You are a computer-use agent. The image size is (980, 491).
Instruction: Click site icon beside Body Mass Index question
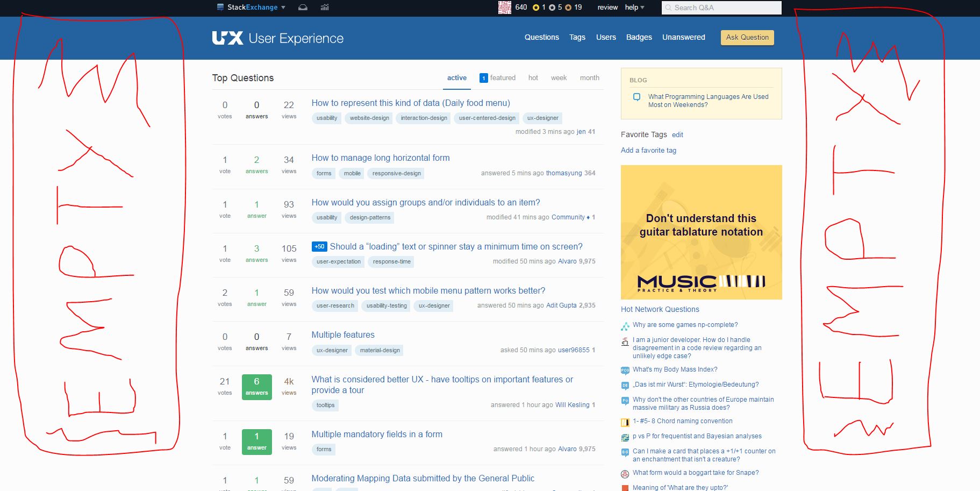[x=625, y=371]
